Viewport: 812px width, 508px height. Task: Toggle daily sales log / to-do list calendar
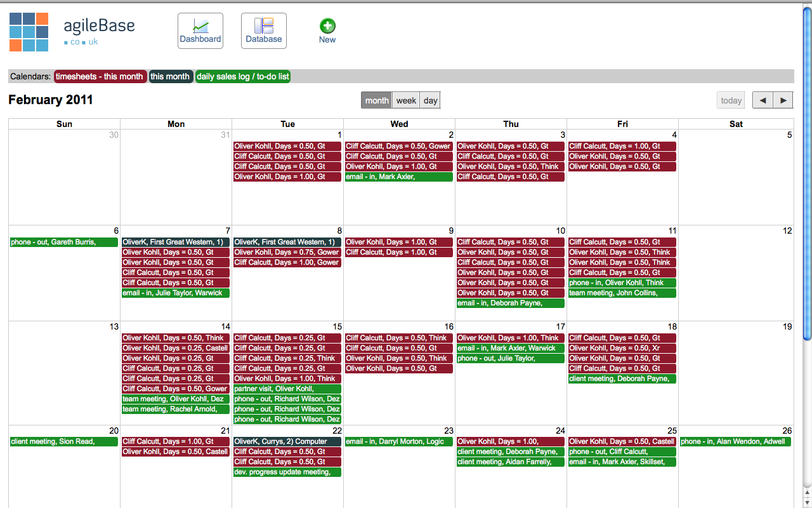(x=243, y=76)
